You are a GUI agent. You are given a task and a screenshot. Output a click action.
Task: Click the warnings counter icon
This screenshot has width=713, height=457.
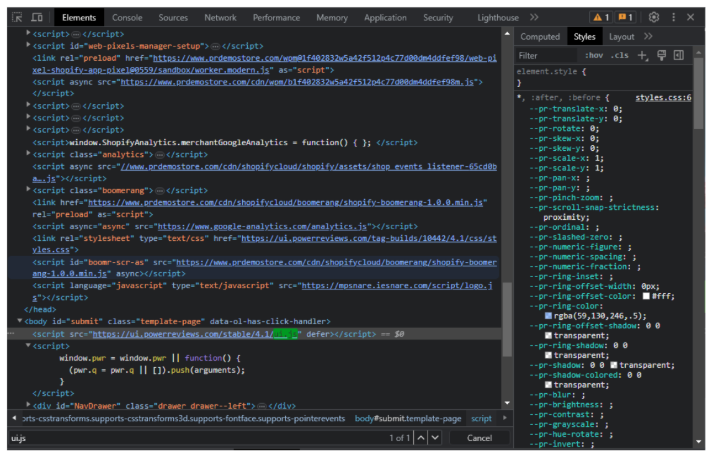point(601,18)
